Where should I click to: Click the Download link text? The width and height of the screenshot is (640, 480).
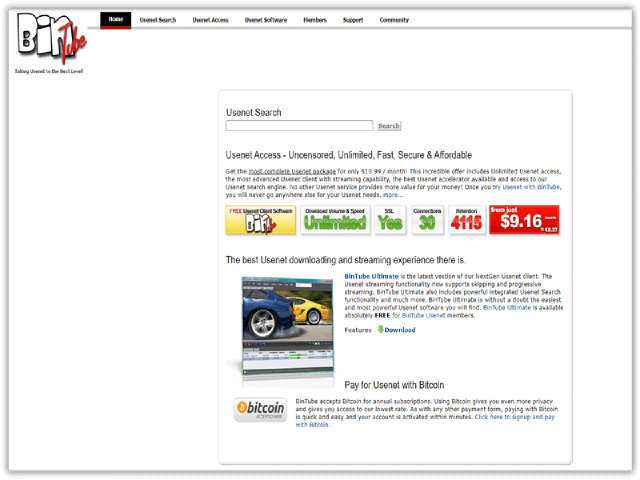click(400, 330)
